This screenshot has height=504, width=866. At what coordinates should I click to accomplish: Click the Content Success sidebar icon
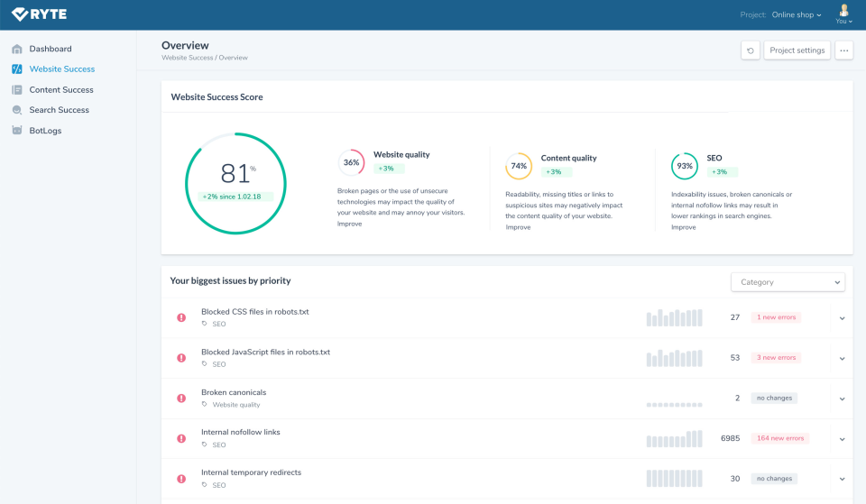(x=17, y=90)
